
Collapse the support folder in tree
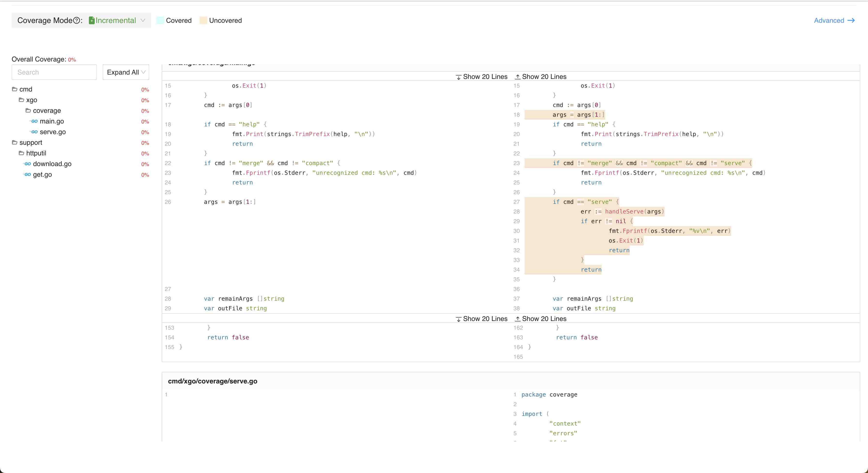click(x=15, y=143)
